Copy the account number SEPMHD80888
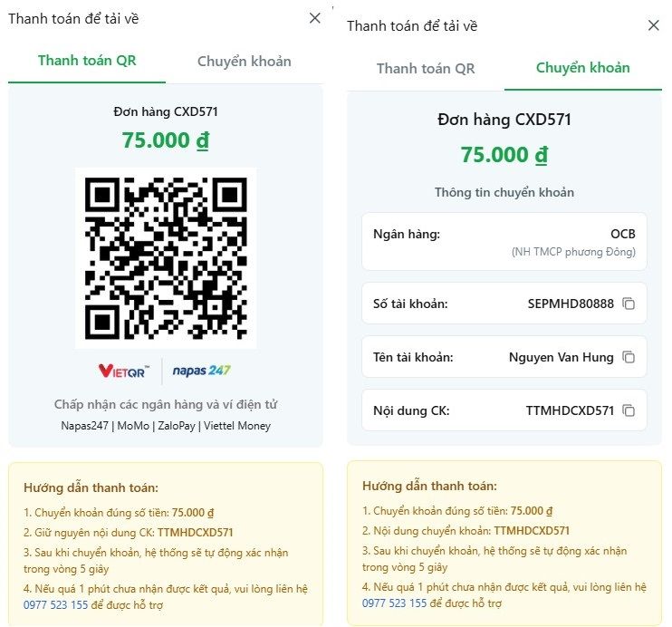This screenshot has width=672, height=627. click(629, 304)
